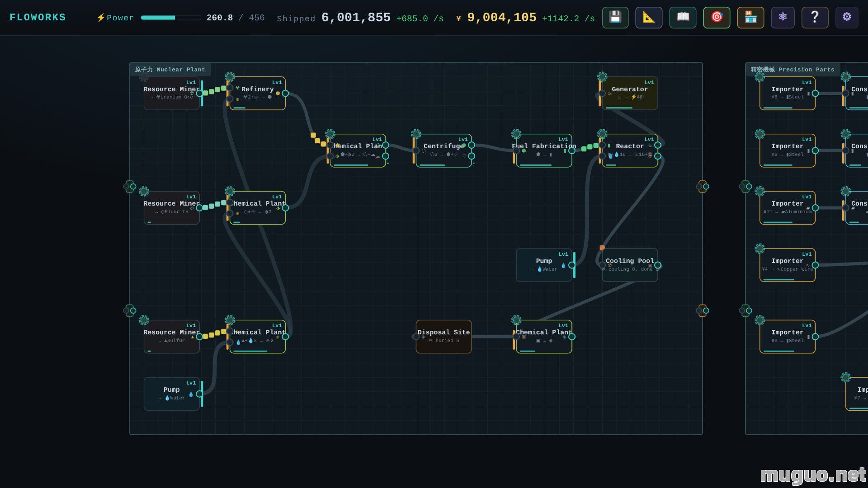This screenshot has height=488, width=868.
Task: Open the guidebook icon button
Action: pos(683,18)
